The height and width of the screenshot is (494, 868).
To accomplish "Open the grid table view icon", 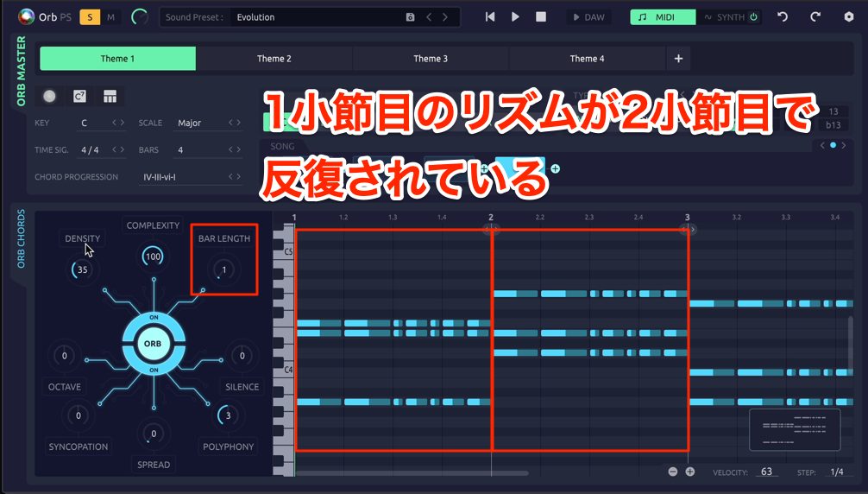I will [x=110, y=97].
